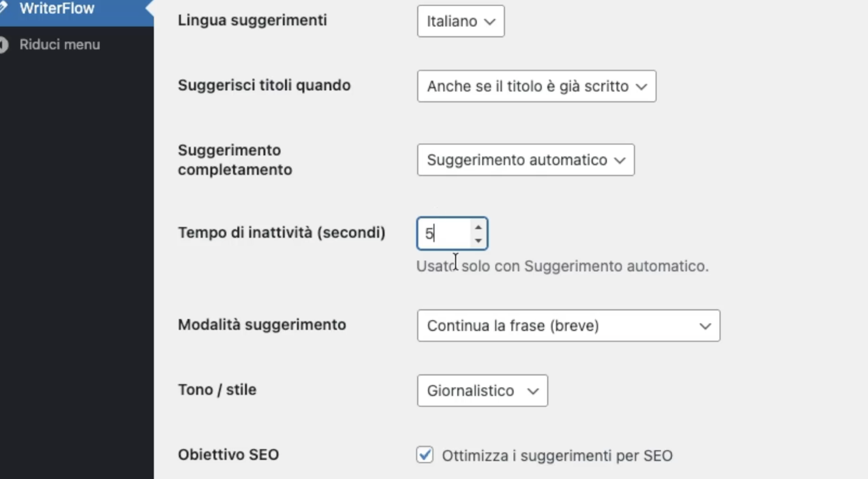Click the chevron on the Suggerimento automatico dropdown

619,160
